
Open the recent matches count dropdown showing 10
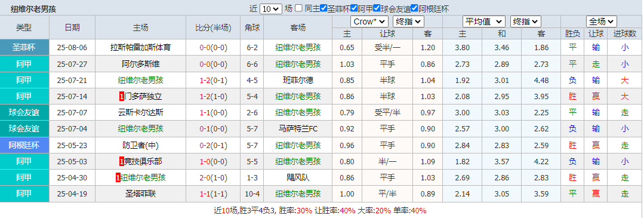click(271, 8)
